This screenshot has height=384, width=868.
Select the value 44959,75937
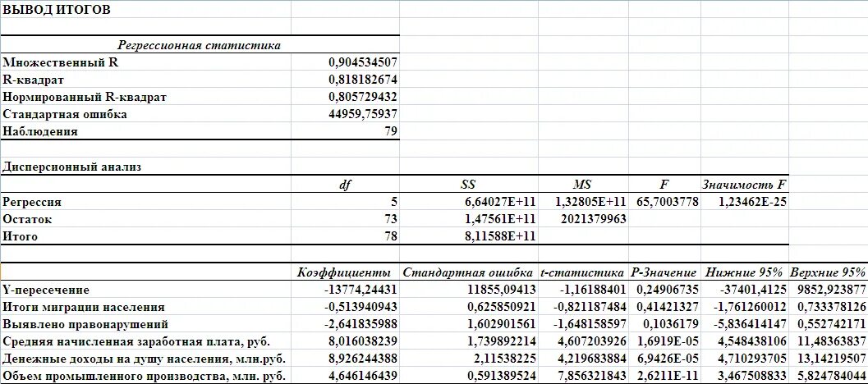pos(363,115)
